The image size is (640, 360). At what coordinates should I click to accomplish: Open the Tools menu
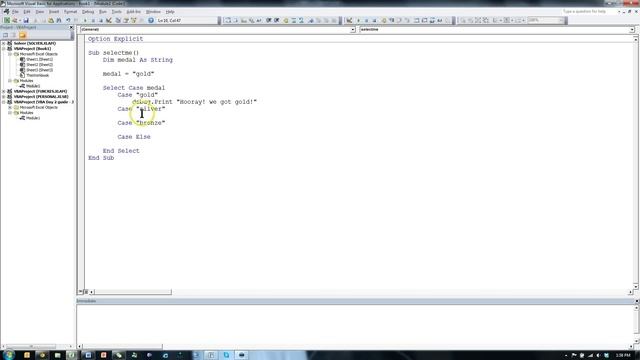(117, 12)
